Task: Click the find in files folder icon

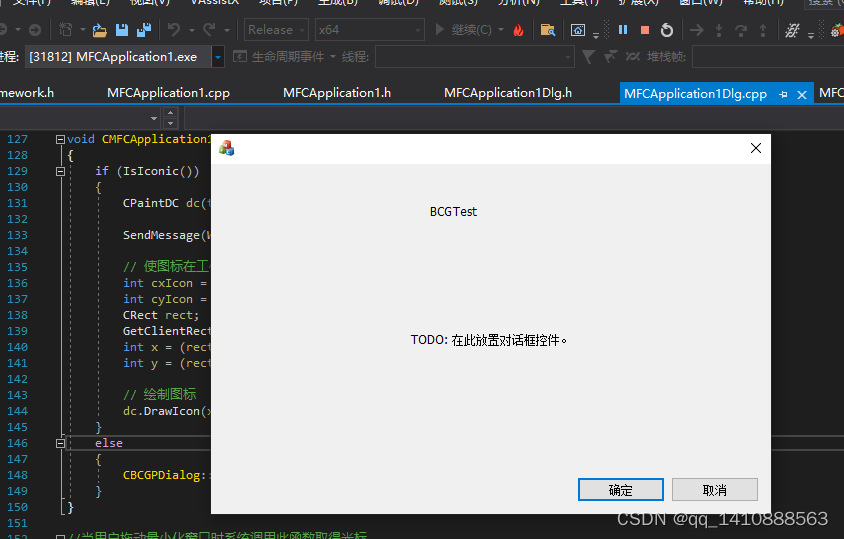Action: tap(547, 30)
